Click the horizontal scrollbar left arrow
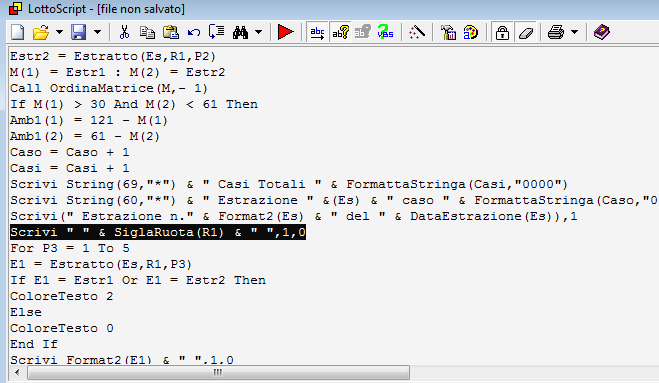 tap(17, 372)
